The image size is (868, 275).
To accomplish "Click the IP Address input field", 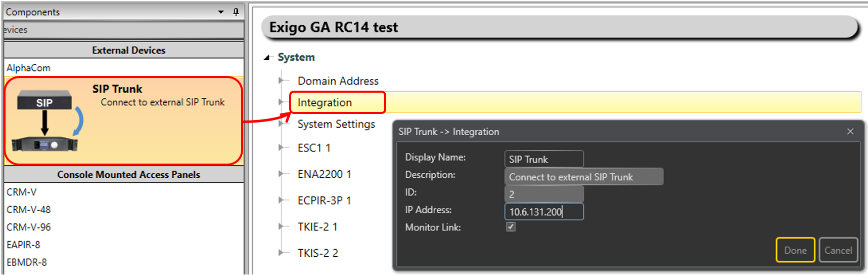I will (543, 212).
